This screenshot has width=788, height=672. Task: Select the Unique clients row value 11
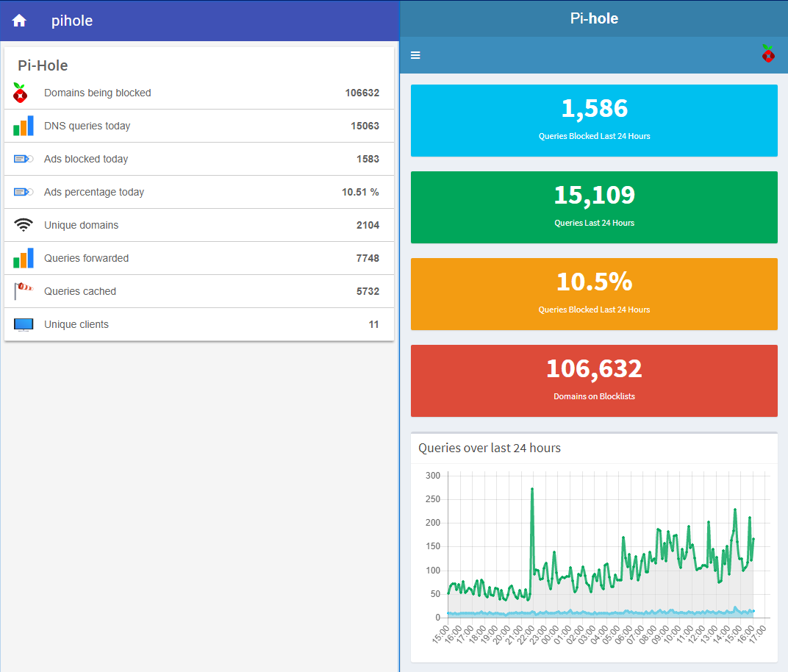click(373, 324)
